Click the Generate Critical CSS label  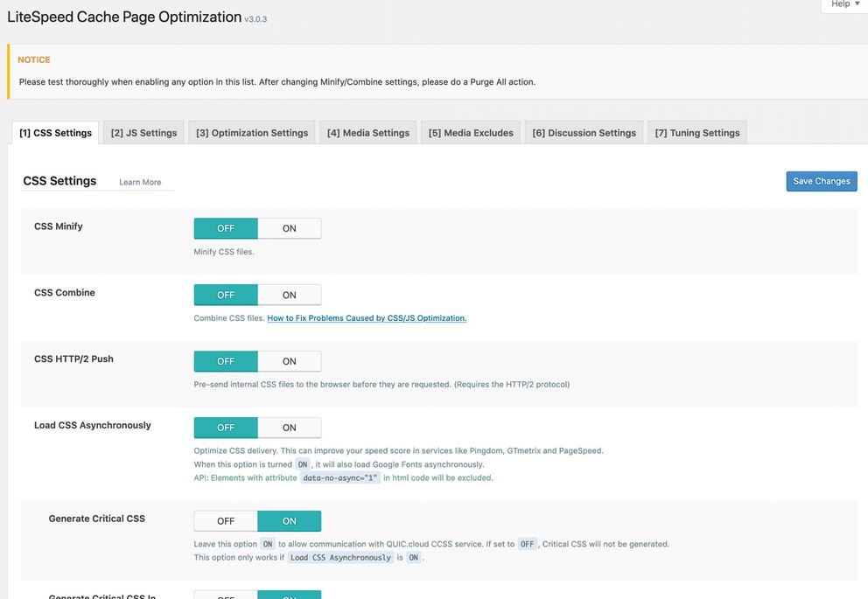97,519
